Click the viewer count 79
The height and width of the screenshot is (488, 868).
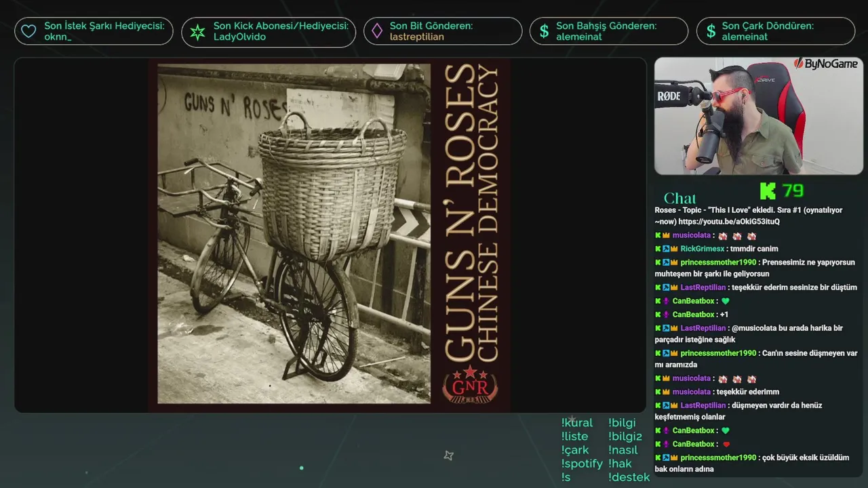pyautogui.click(x=793, y=190)
